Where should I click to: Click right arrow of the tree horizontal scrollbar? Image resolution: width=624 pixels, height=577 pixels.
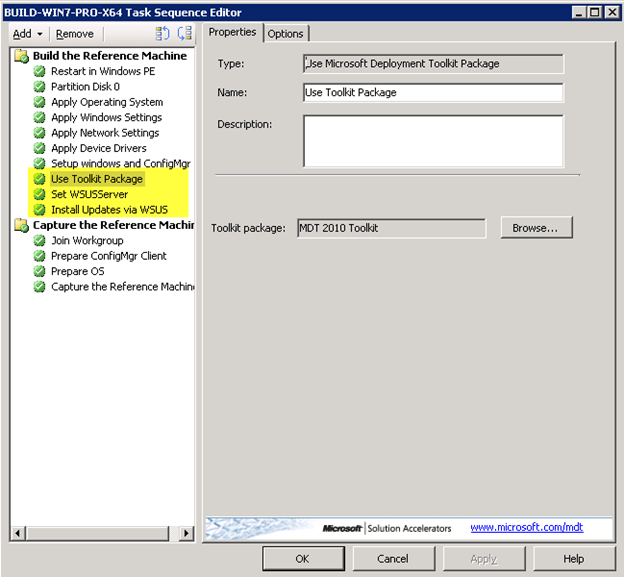(187, 535)
